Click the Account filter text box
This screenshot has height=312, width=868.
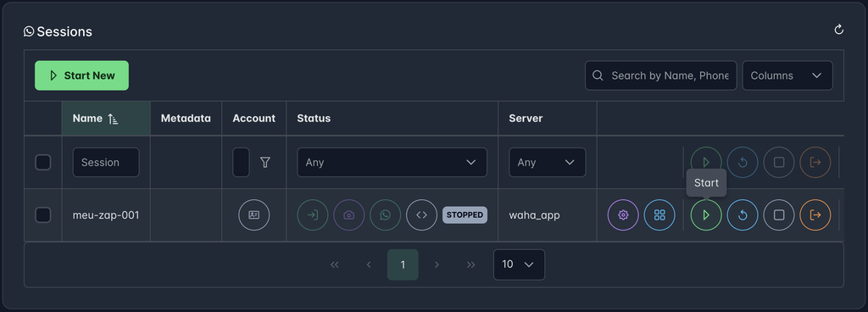click(241, 163)
